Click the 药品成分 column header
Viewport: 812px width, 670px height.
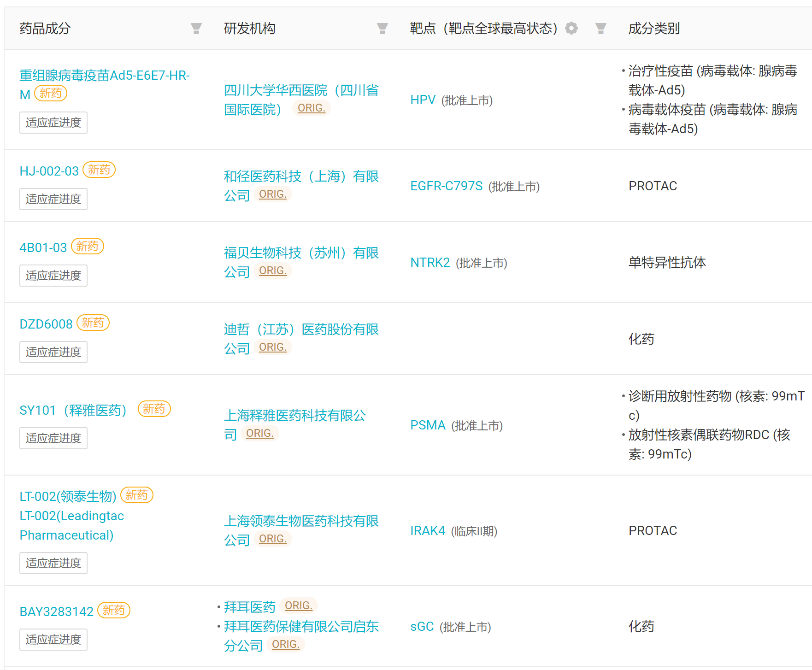(x=45, y=29)
